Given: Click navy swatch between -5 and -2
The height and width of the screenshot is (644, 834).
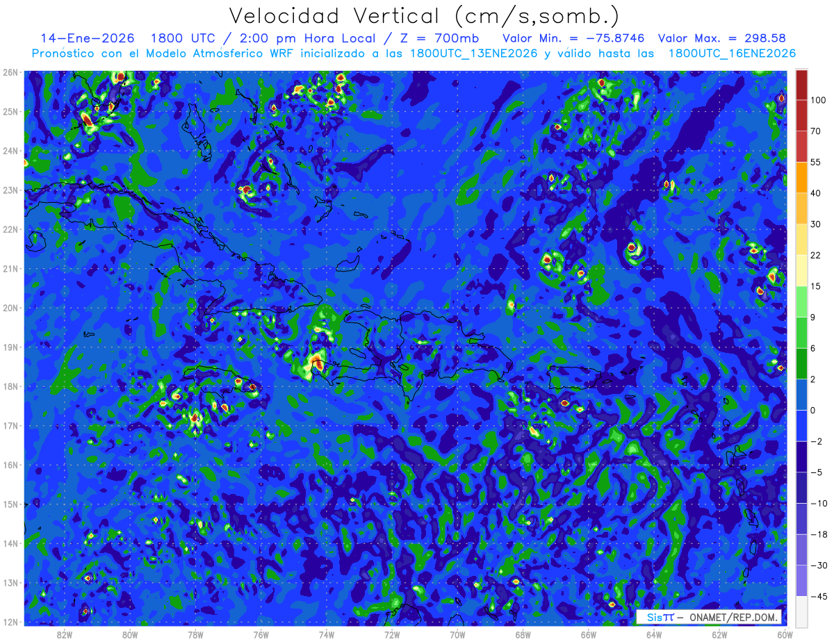Looking at the screenshot, I should pyautogui.click(x=801, y=456).
